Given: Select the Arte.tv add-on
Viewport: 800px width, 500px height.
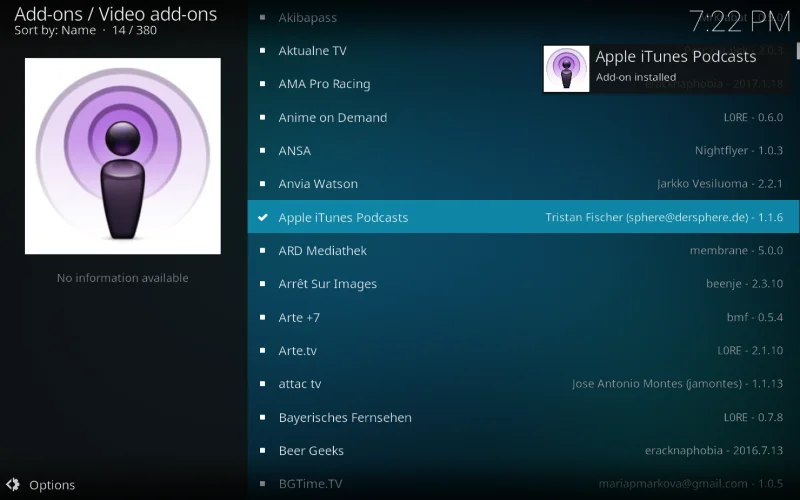Looking at the screenshot, I should point(523,351).
